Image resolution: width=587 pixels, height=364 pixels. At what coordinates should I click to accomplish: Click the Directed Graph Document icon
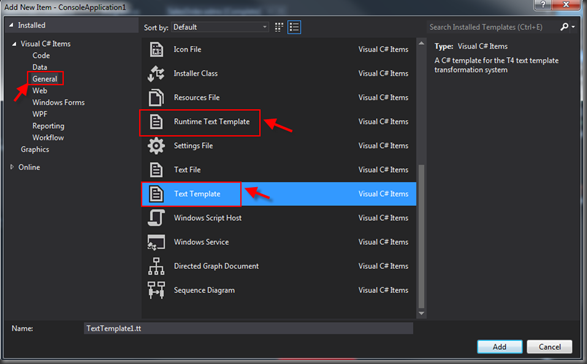coord(156,266)
